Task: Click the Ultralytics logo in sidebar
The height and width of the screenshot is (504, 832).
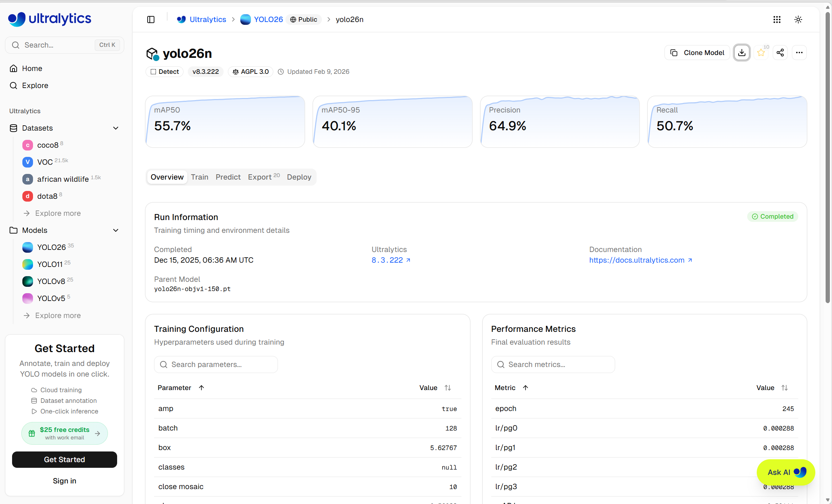Action: (50, 19)
